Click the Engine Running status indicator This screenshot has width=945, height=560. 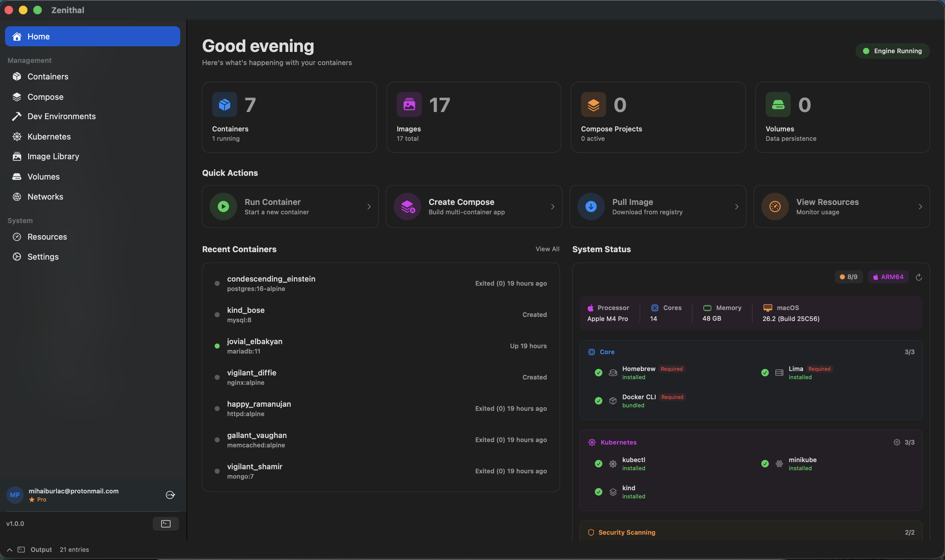892,51
